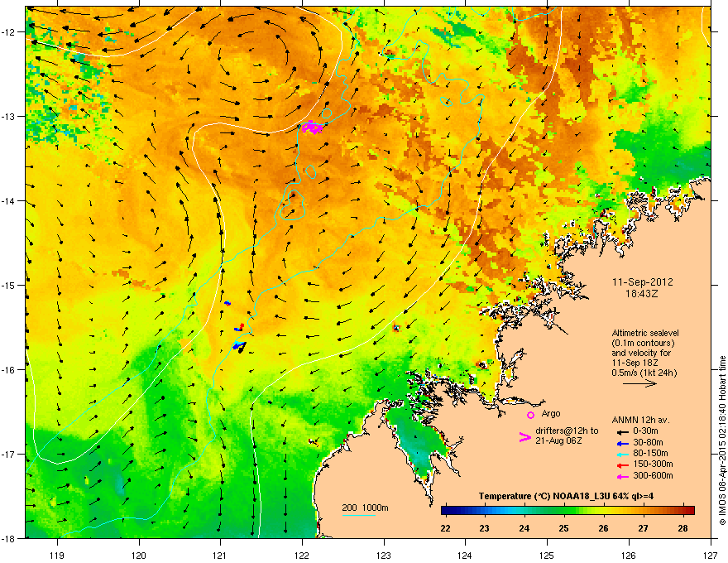728x563 pixels.
Task: Click the colorbar tick label '22'
Action: click(x=445, y=528)
